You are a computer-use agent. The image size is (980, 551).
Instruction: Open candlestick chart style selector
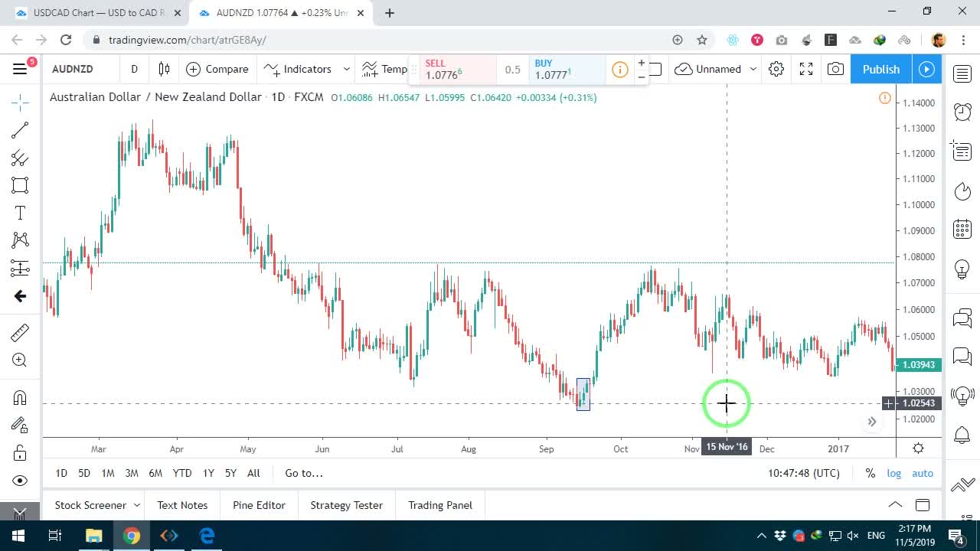coord(164,69)
